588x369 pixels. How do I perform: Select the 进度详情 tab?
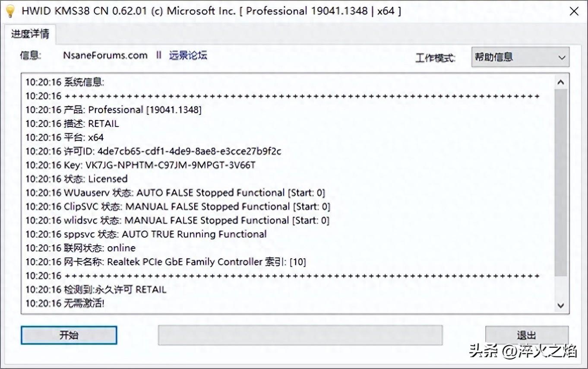point(30,33)
